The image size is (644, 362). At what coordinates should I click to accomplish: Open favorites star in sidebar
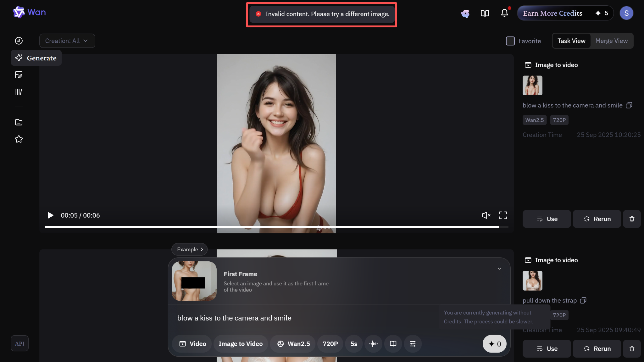(x=19, y=139)
